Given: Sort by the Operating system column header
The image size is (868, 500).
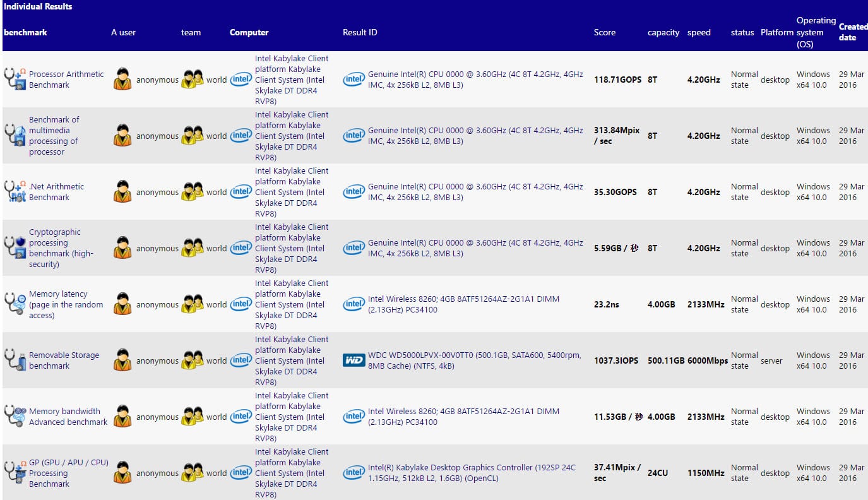Looking at the screenshot, I should (816, 32).
